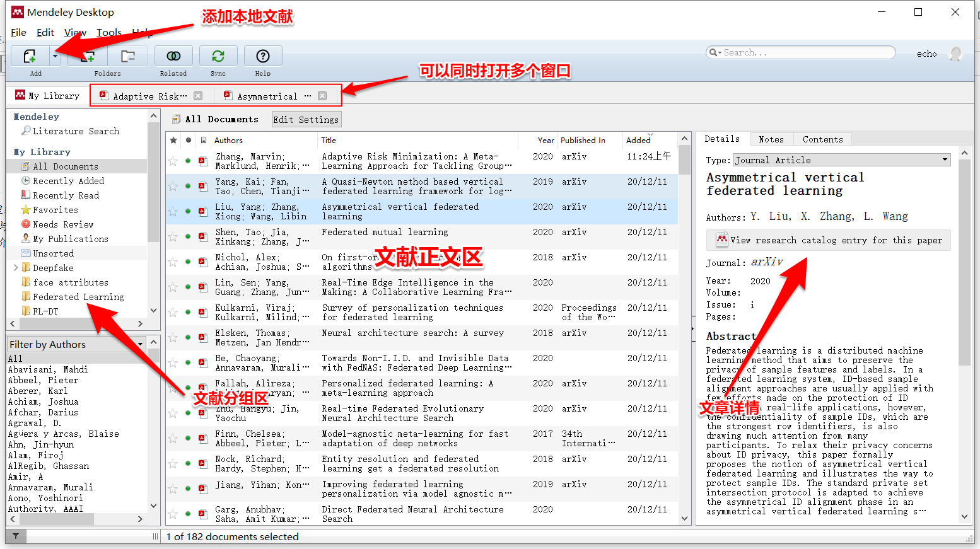The width and height of the screenshot is (980, 549).
Task: Open My Publications
Action: point(71,239)
